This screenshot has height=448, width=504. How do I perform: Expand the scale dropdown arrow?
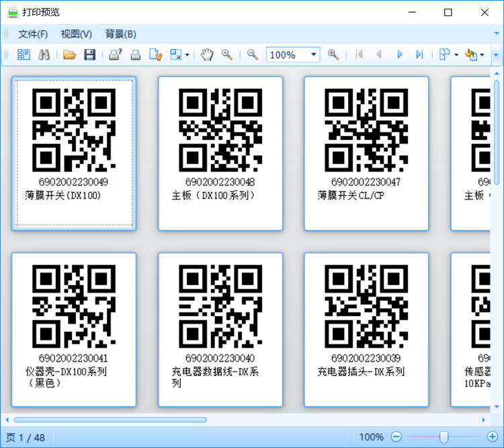[x=187, y=54]
